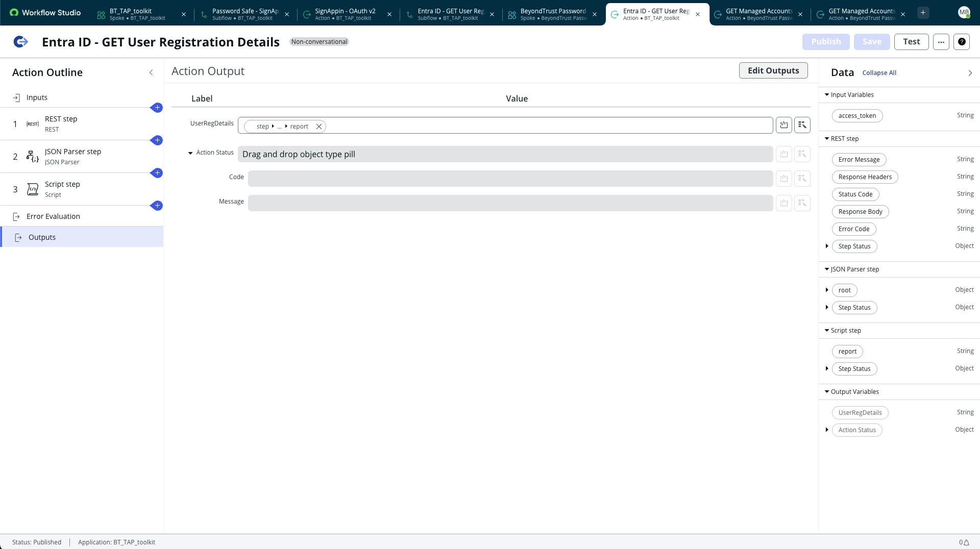Collapse the Data panel chevron
Image resolution: width=980 pixels, height=549 pixels.
pos(970,73)
